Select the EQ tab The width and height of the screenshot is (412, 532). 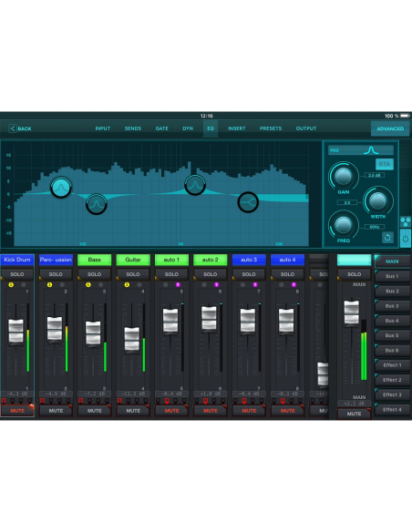[211, 128]
